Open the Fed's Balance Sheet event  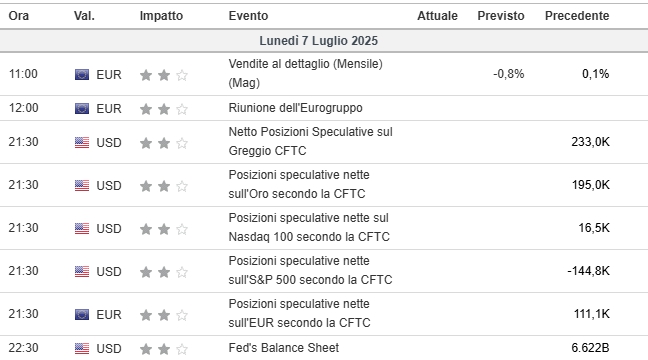tap(284, 348)
